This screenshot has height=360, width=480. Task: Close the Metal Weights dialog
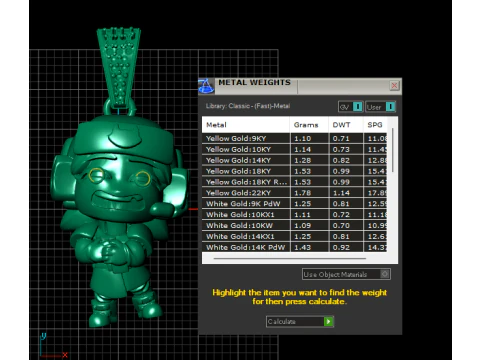(x=394, y=86)
